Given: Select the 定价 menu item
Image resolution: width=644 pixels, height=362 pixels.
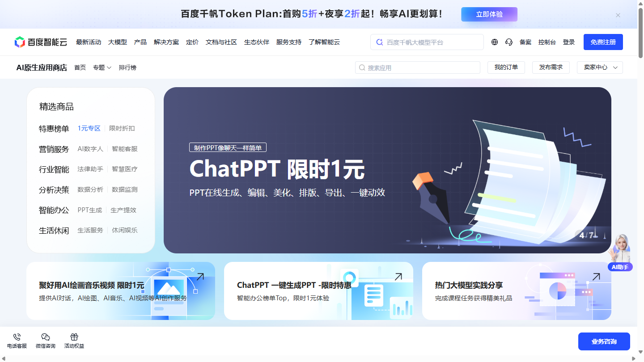Looking at the screenshot, I should point(192,42).
